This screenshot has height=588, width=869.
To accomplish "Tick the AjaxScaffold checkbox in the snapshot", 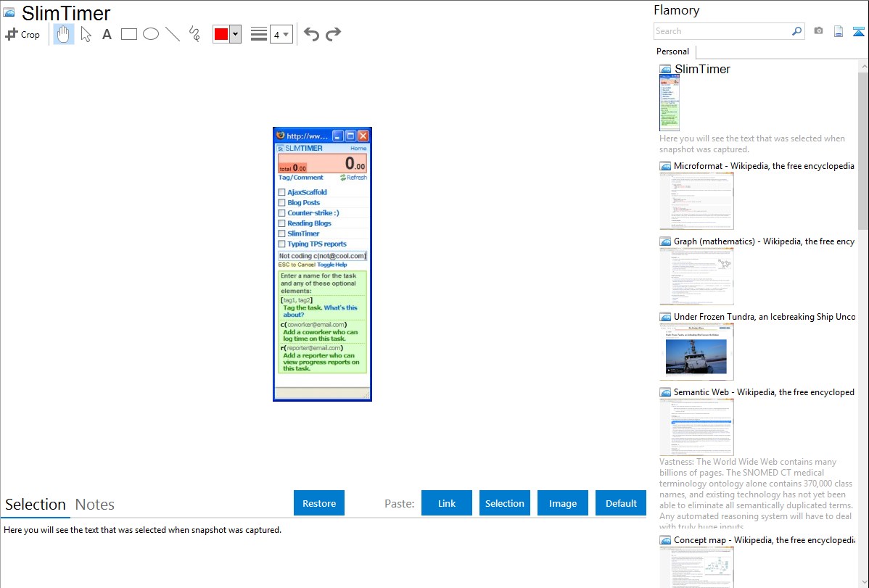I will tap(281, 192).
